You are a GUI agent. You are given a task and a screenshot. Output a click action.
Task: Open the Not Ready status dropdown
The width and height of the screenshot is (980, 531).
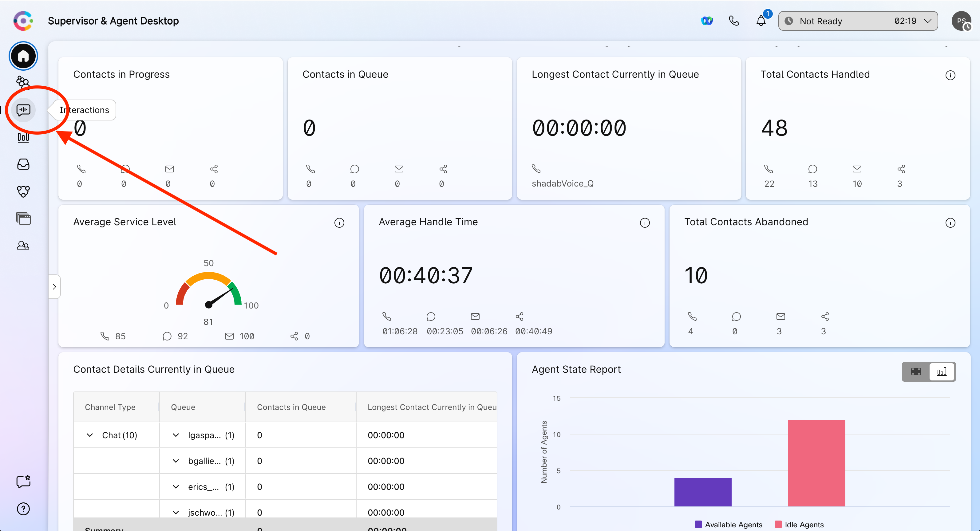pyautogui.click(x=858, y=21)
